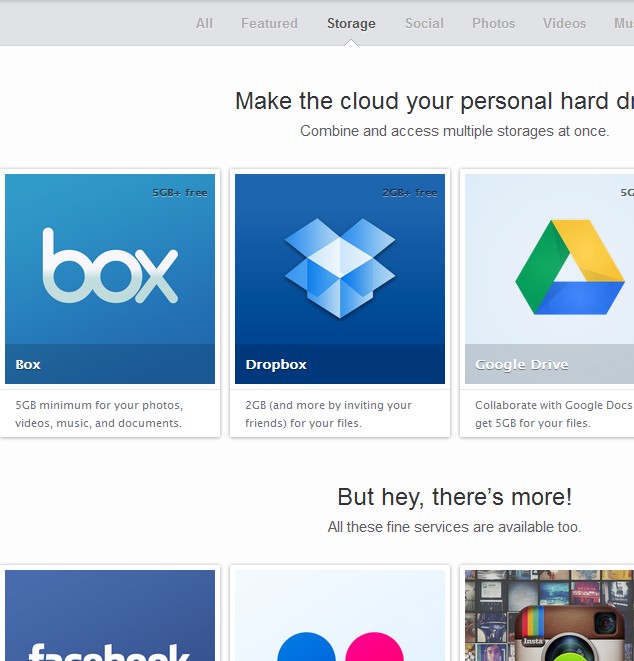
Task: Open the Facebook service tile
Action: [x=110, y=615]
